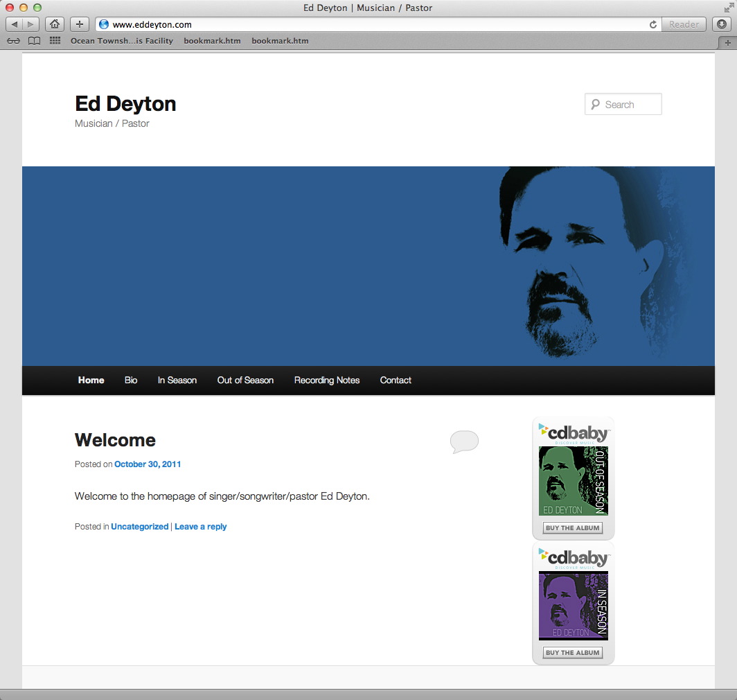Open the Uncategorized category link

(x=140, y=527)
